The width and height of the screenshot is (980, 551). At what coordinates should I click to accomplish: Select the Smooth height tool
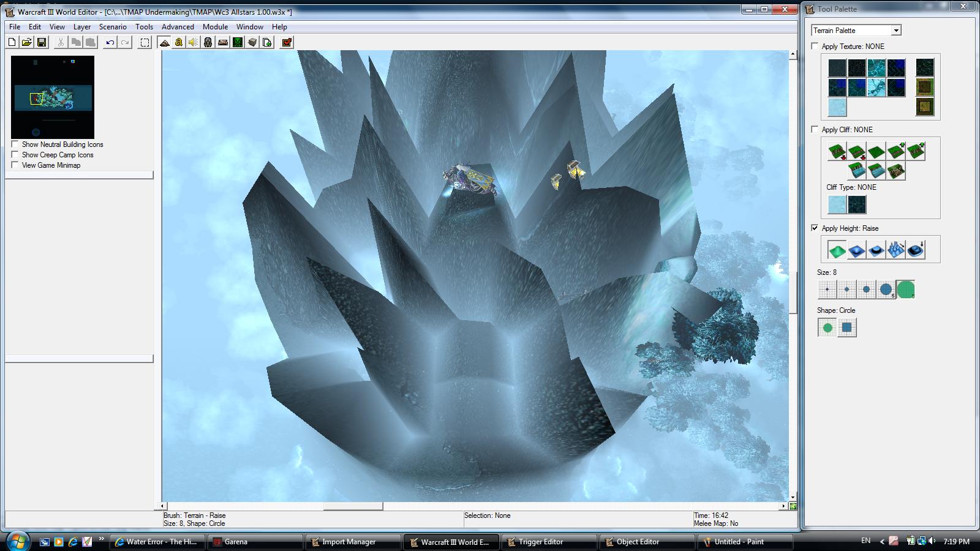[915, 250]
